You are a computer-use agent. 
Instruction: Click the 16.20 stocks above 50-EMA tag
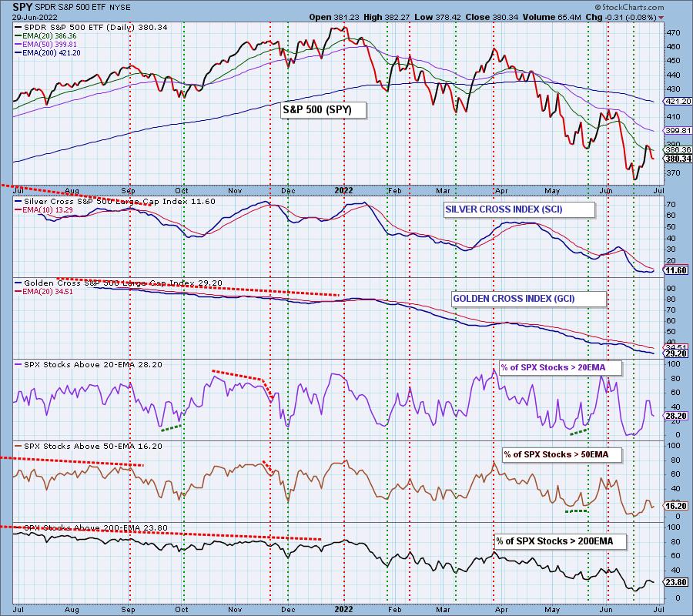tap(676, 506)
